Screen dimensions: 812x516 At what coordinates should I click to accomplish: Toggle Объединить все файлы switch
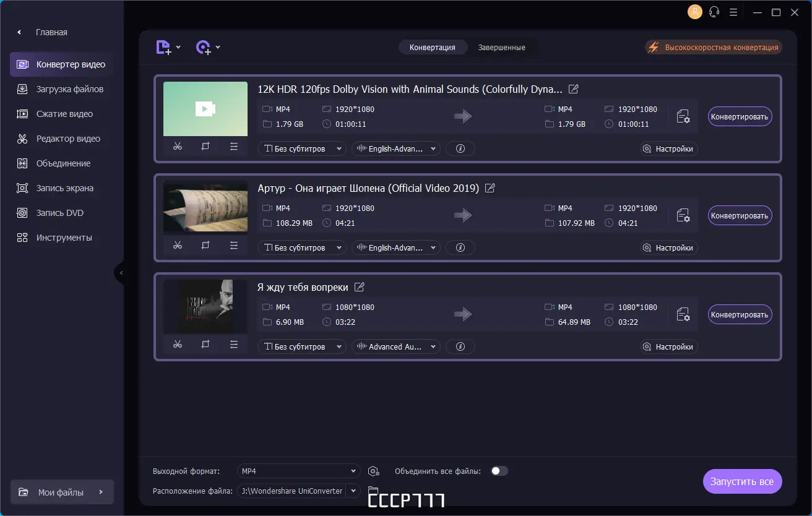click(499, 471)
